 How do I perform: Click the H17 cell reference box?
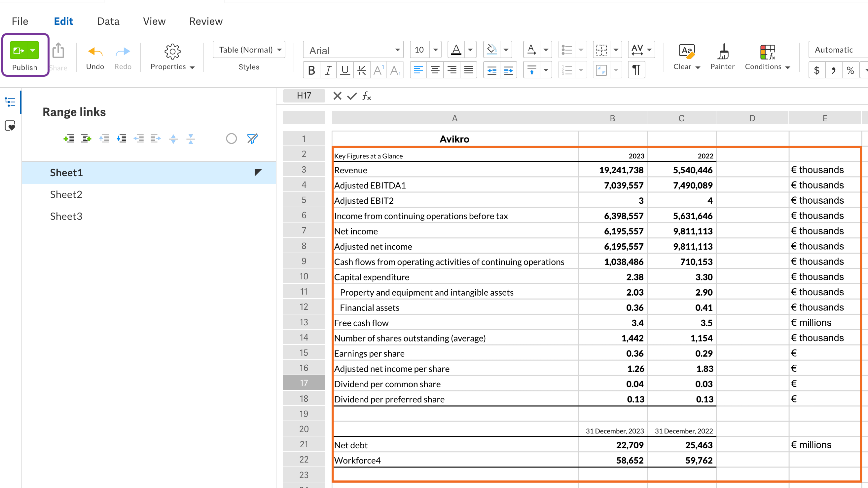coord(304,96)
